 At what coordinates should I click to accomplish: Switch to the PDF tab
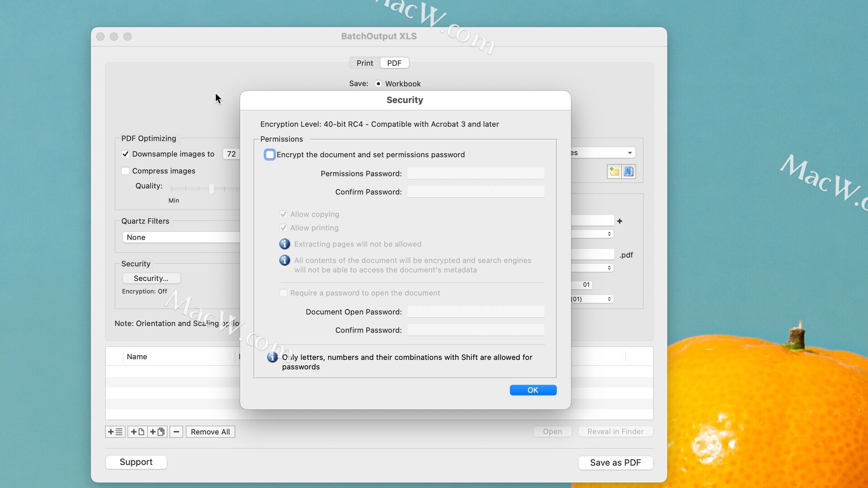coord(394,63)
